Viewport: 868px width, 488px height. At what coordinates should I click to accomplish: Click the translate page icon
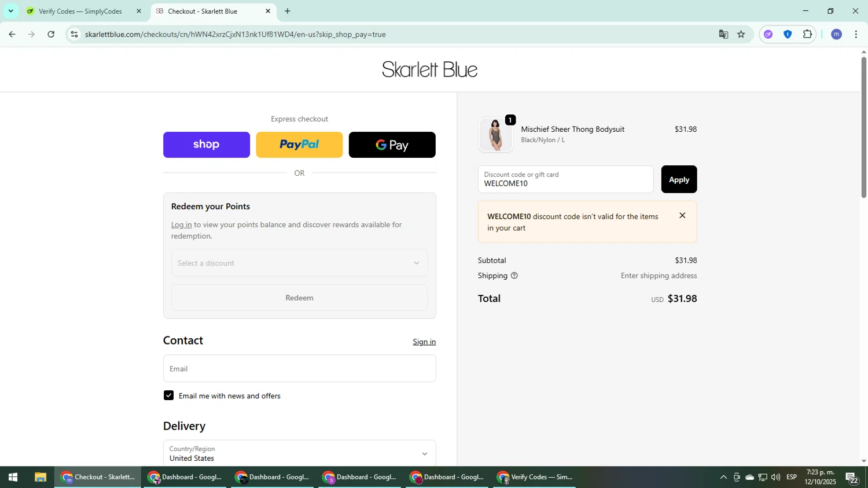[x=723, y=34]
